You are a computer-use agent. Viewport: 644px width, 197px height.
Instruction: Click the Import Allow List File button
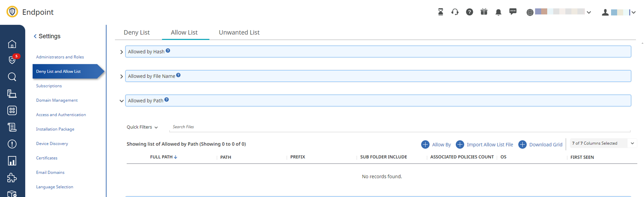(x=484, y=145)
